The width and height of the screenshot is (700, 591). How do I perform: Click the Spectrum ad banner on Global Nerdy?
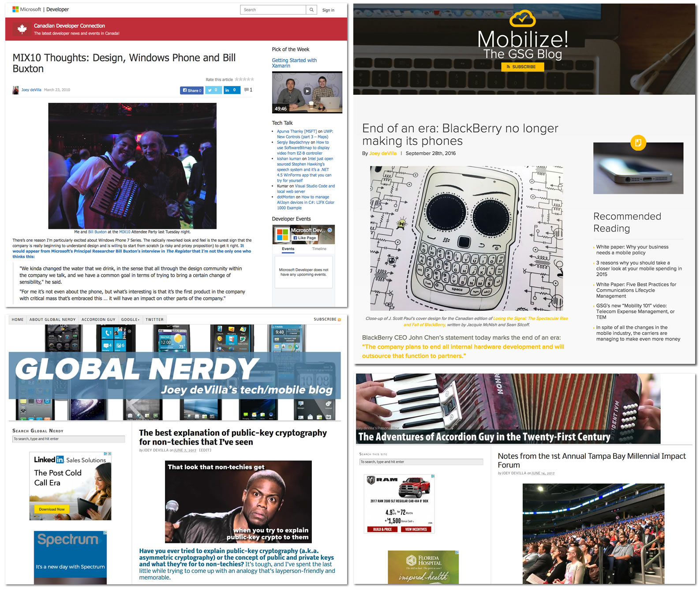[70, 558]
